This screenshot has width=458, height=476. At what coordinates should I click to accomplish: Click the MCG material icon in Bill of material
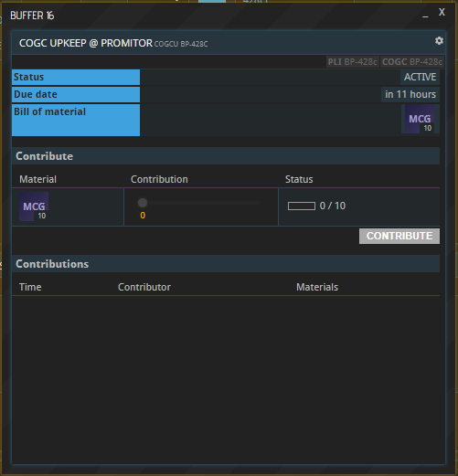[x=420, y=119]
